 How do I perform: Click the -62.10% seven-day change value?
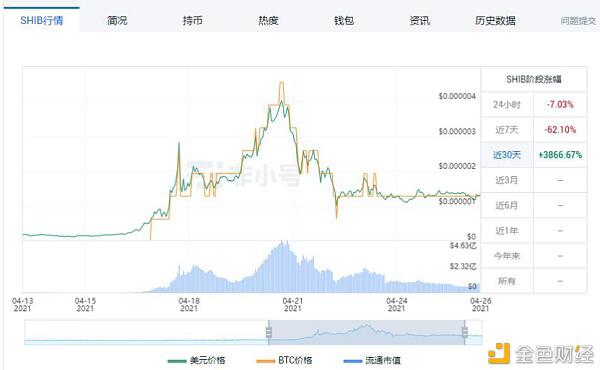pyautogui.click(x=560, y=129)
